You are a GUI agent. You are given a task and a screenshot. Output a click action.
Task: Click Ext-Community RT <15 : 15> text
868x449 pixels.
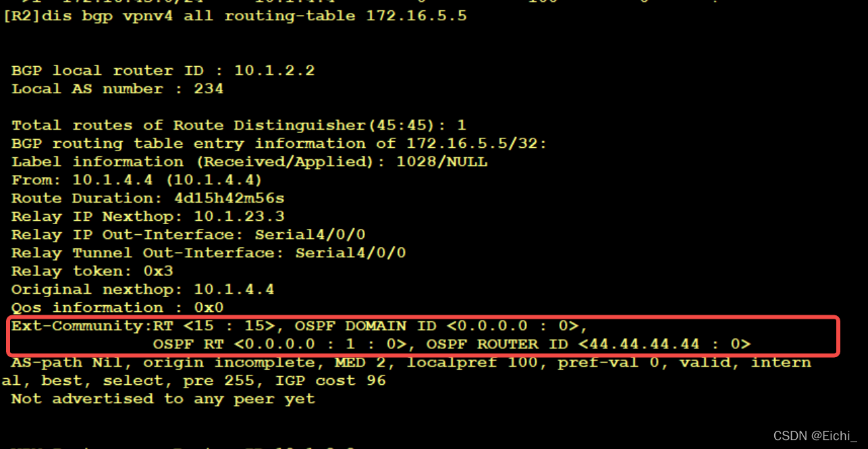pyautogui.click(x=142, y=326)
